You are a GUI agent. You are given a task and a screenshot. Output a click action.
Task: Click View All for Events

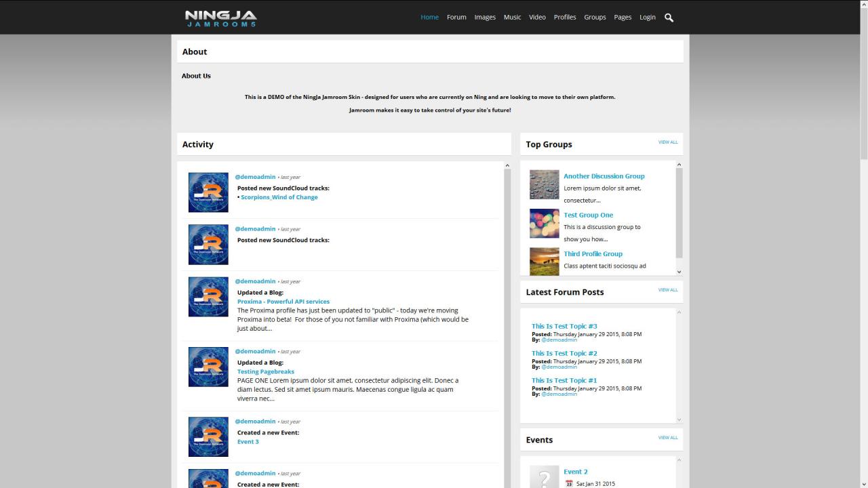(x=668, y=438)
